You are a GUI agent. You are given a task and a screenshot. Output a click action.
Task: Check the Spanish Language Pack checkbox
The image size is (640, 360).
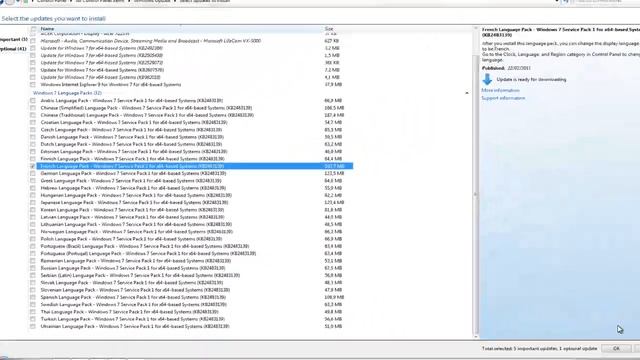(33, 297)
